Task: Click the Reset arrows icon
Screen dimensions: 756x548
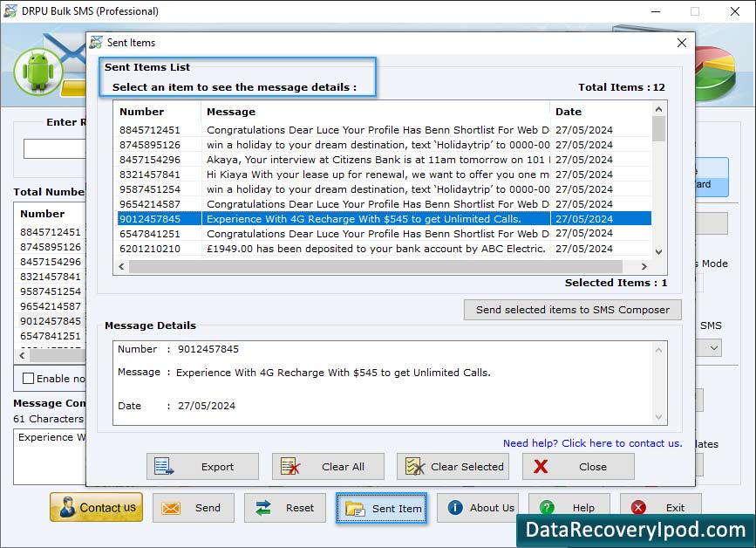Action: click(263, 508)
